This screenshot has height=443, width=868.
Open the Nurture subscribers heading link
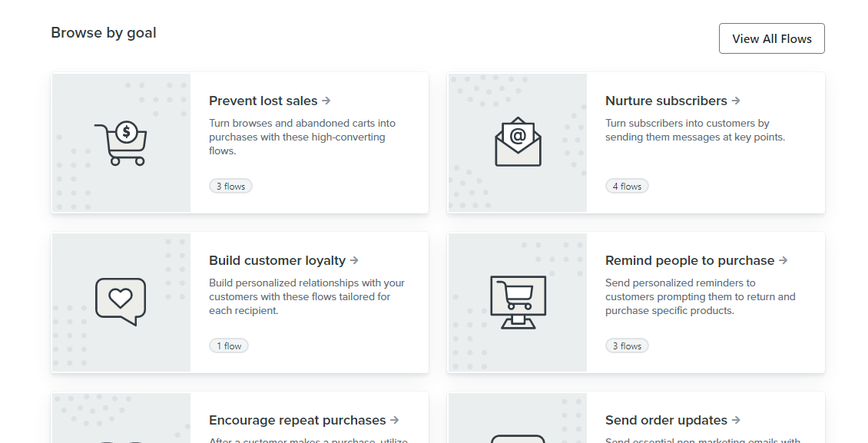pos(665,101)
